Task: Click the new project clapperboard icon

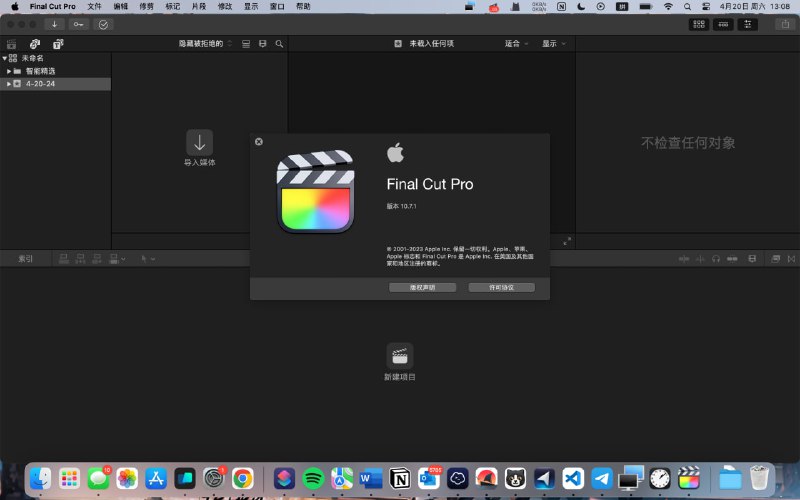Action: pos(400,355)
